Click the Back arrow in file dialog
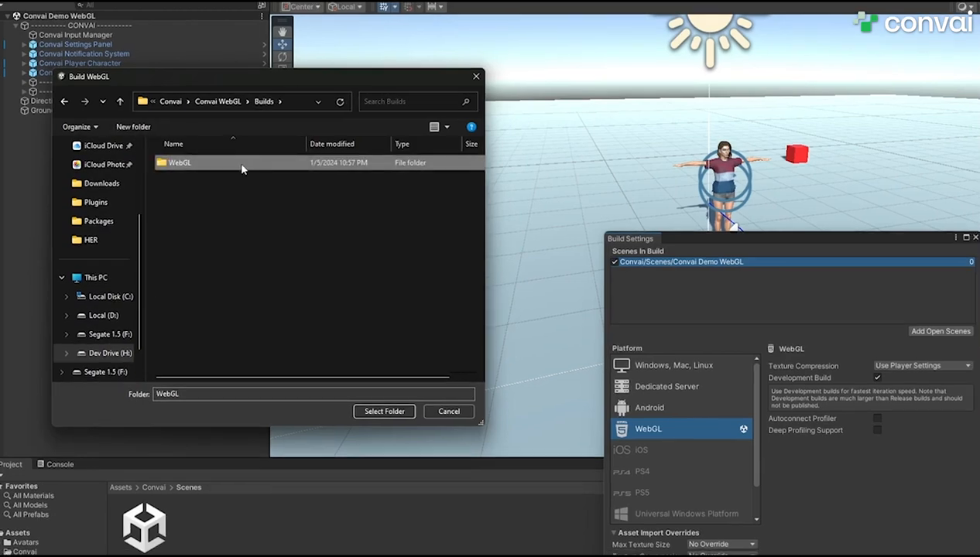Viewport: 980px width, 557px height. (x=64, y=101)
